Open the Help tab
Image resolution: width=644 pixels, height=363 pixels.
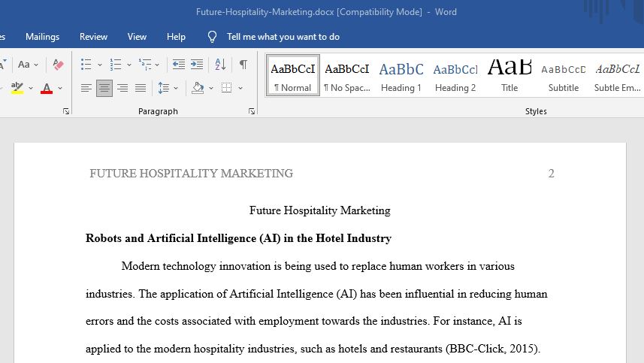pos(176,37)
